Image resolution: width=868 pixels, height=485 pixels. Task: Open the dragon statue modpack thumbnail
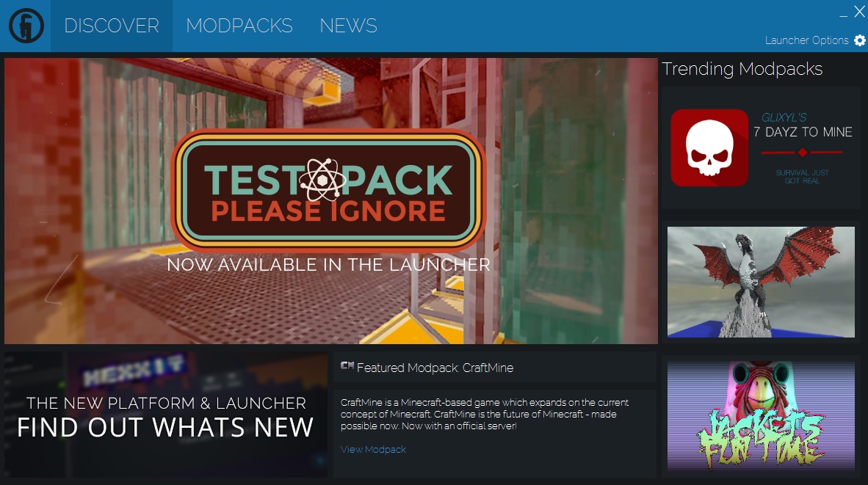(x=761, y=282)
